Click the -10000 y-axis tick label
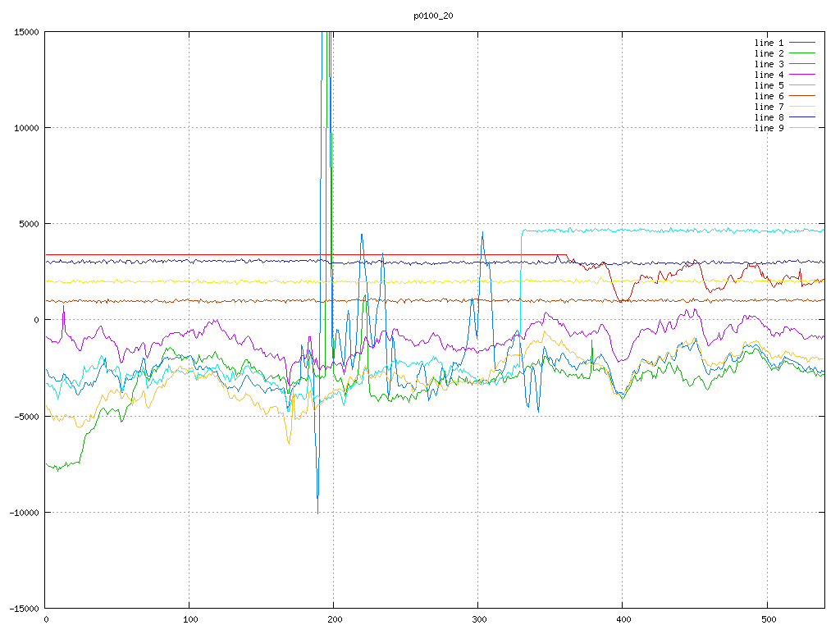This screenshot has width=840, height=630. tap(24, 513)
